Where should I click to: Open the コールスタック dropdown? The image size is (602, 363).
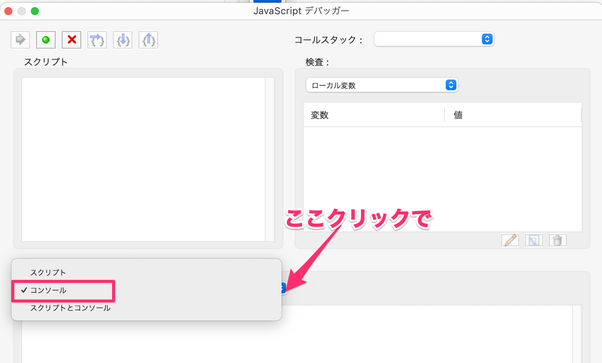coord(434,39)
